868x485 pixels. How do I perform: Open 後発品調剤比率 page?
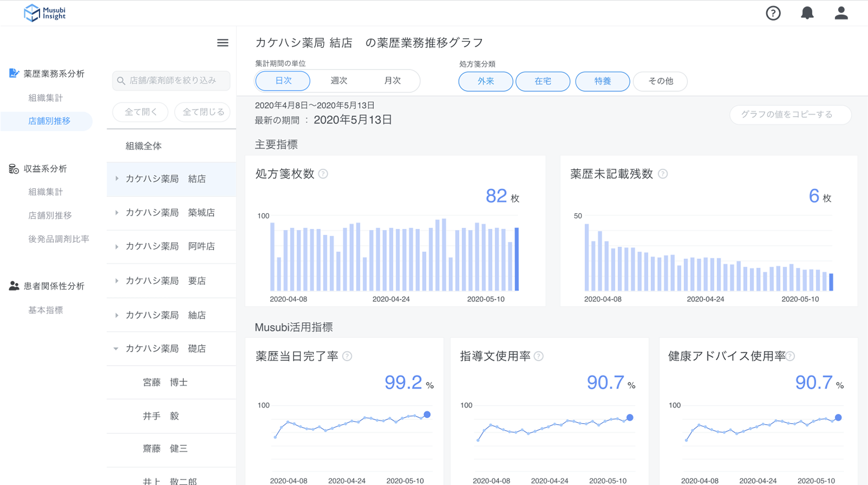59,239
